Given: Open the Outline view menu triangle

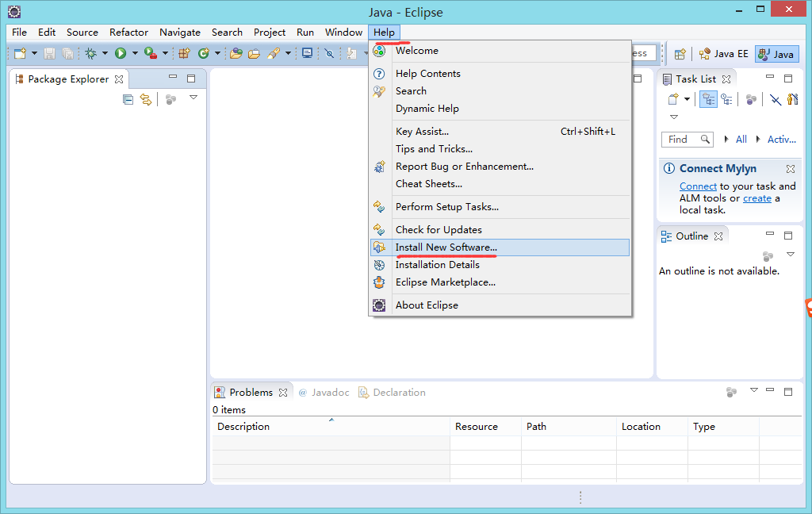Looking at the screenshot, I should [x=791, y=255].
